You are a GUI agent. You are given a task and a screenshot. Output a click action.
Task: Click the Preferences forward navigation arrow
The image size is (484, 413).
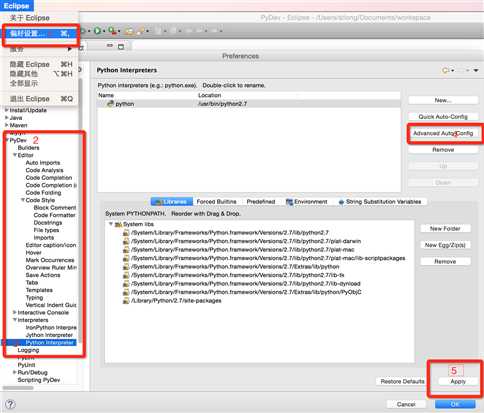coord(462,70)
